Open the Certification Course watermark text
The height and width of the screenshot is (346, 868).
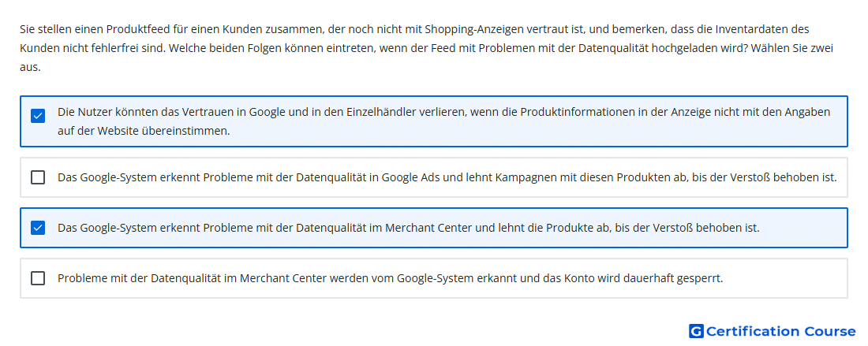780,331
